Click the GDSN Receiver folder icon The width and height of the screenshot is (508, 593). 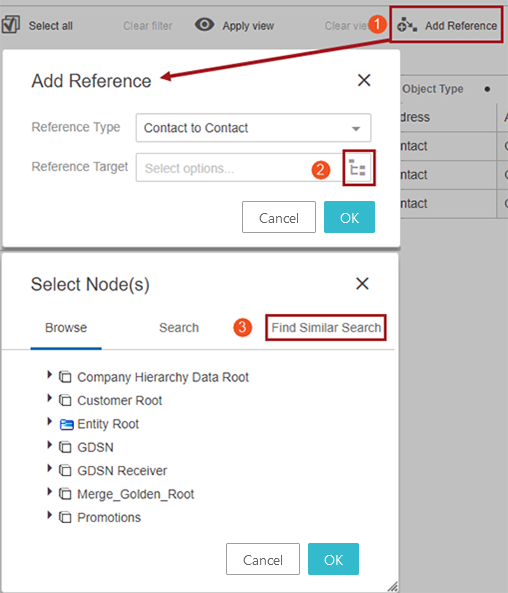(x=65, y=470)
